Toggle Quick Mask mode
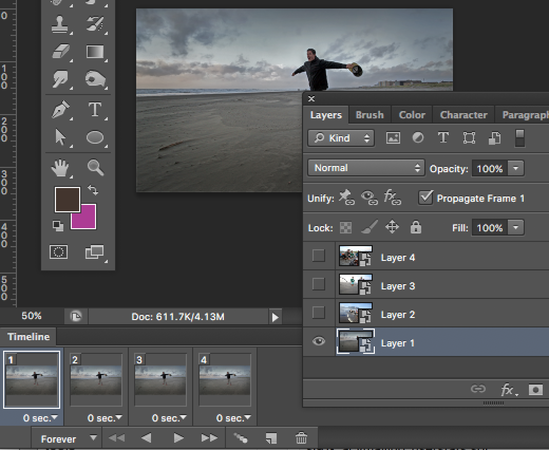The height and width of the screenshot is (450, 549). pyautogui.click(x=59, y=252)
